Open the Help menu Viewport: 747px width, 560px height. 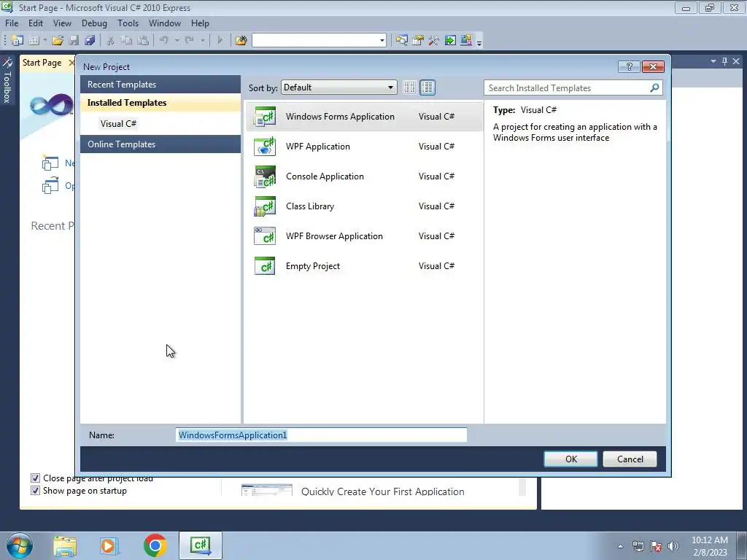point(200,23)
